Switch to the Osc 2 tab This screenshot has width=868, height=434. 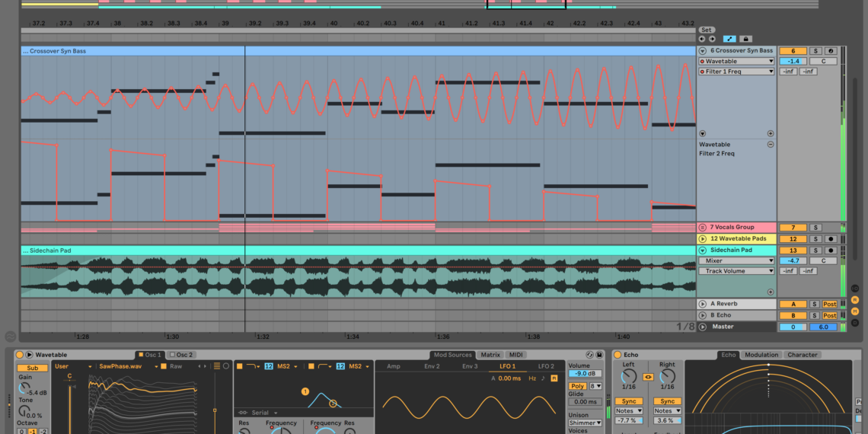[182, 355]
